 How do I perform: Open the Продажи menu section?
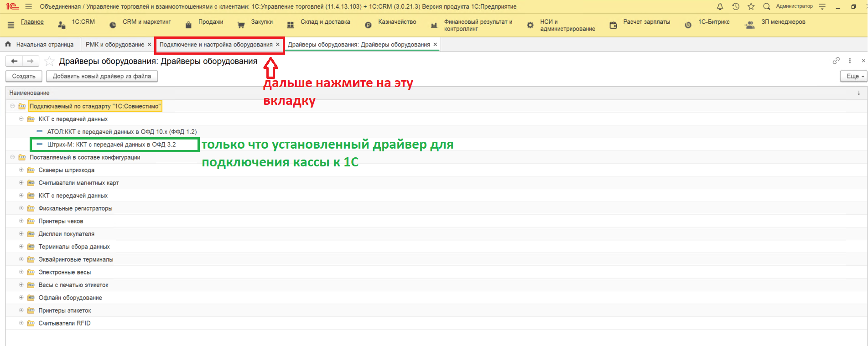tap(210, 22)
